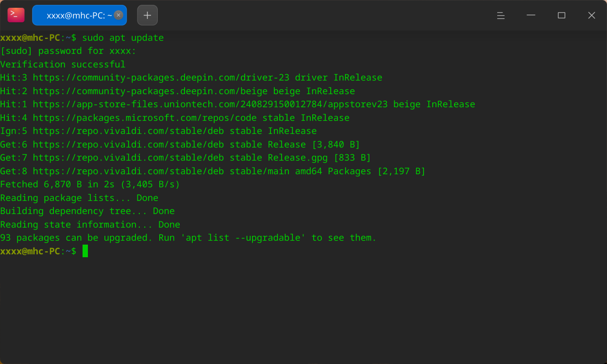This screenshot has width=607, height=364.
Task: Minimize the terminal window
Action: [x=531, y=16]
